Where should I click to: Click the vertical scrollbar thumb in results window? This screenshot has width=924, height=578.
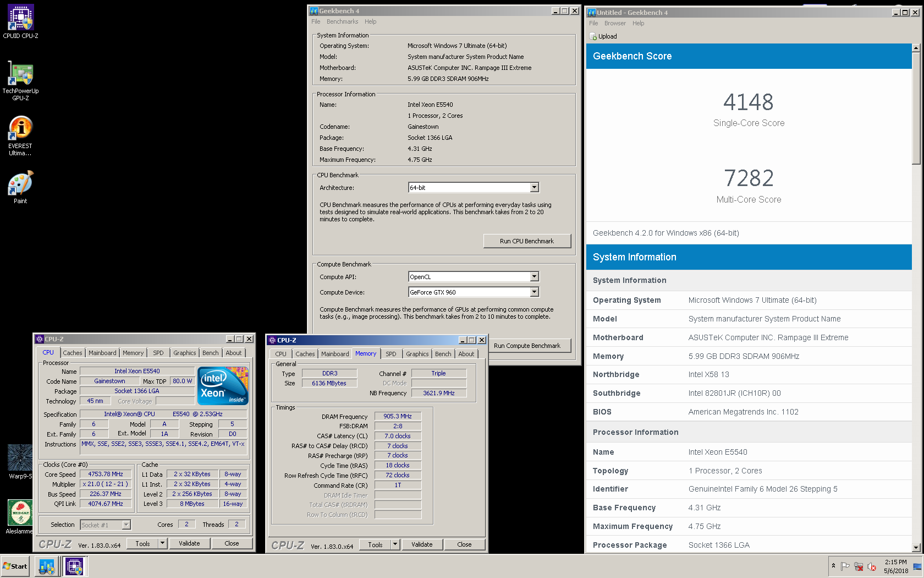916,108
